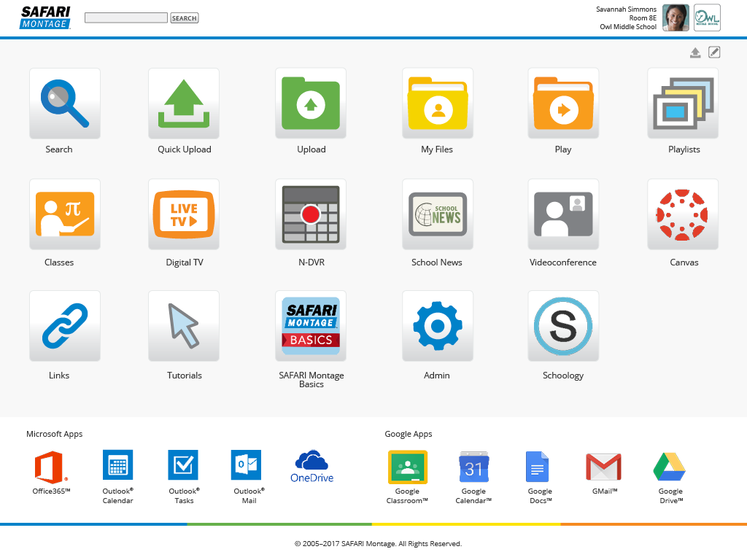The image size is (747, 560).
Task: Click the SAFARI Montage logo
Action: [x=45, y=17]
